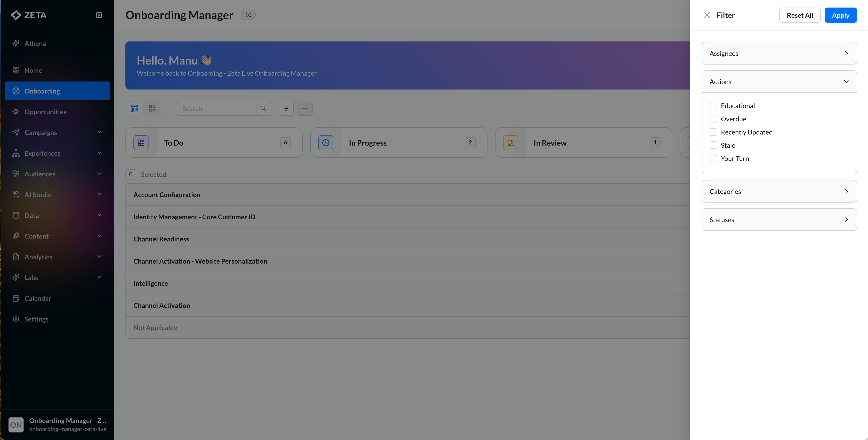Open Opportunities in the sidebar
868x440 pixels.
45,112
